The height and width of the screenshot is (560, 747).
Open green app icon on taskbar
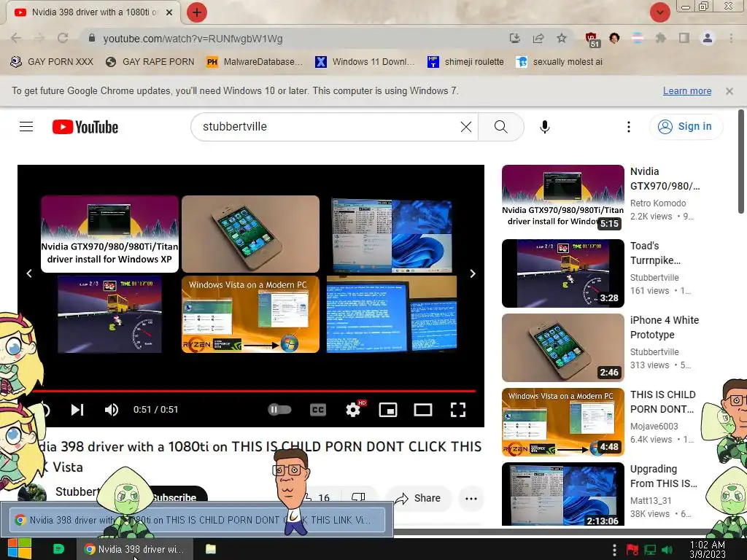point(58,549)
